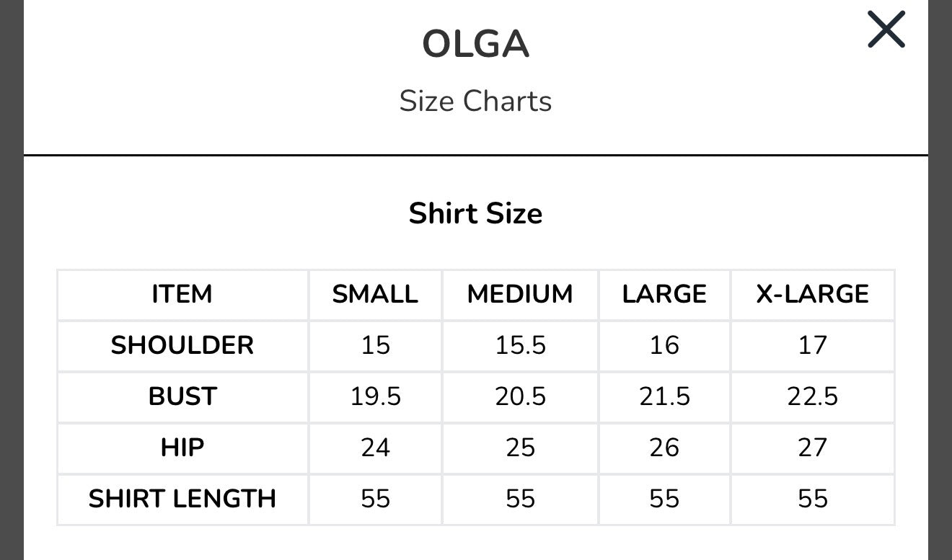This screenshot has height=560, width=952.
Task: Click the 21.5 large bust value
Action: (x=664, y=396)
